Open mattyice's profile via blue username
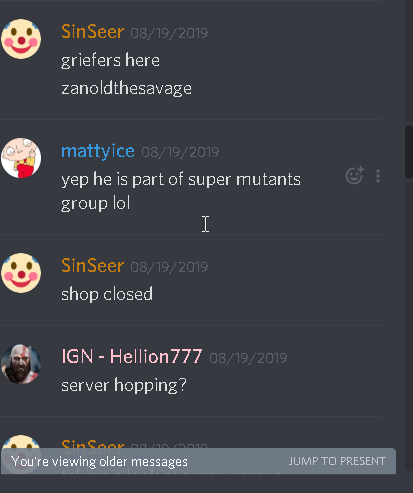Screen dimensions: 413x493 [98, 151]
